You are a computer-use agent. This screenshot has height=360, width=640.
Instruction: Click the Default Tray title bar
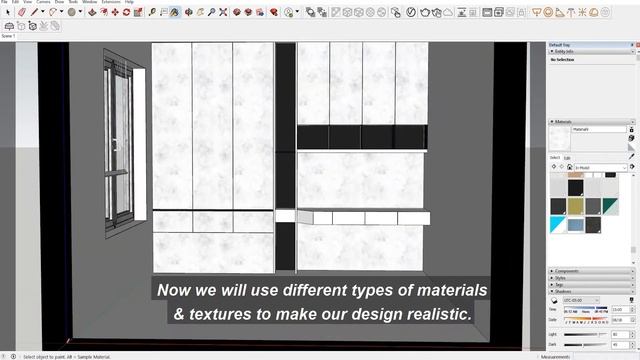pyautogui.click(x=591, y=44)
